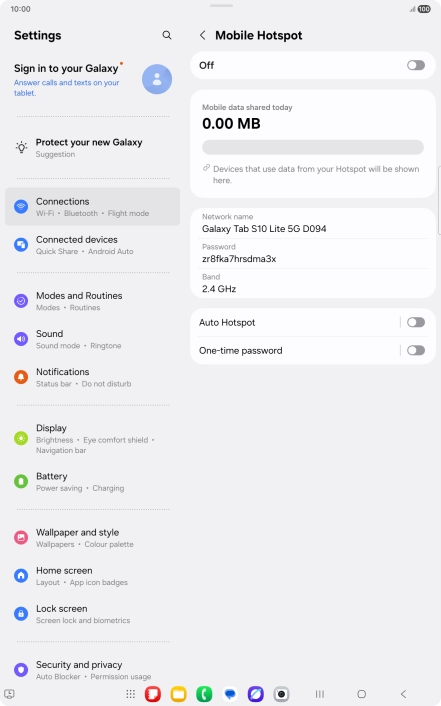Edit the hotspot Network name field
The image size is (441, 706).
click(x=313, y=223)
